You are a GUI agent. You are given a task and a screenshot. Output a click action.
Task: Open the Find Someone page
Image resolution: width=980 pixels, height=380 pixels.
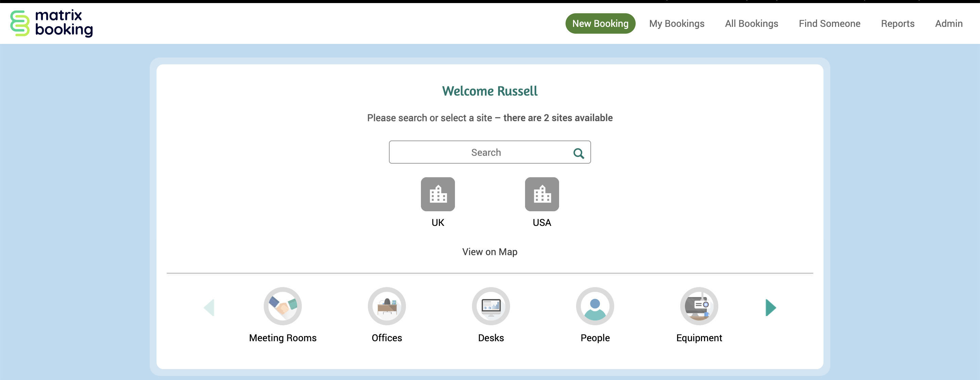(829, 23)
